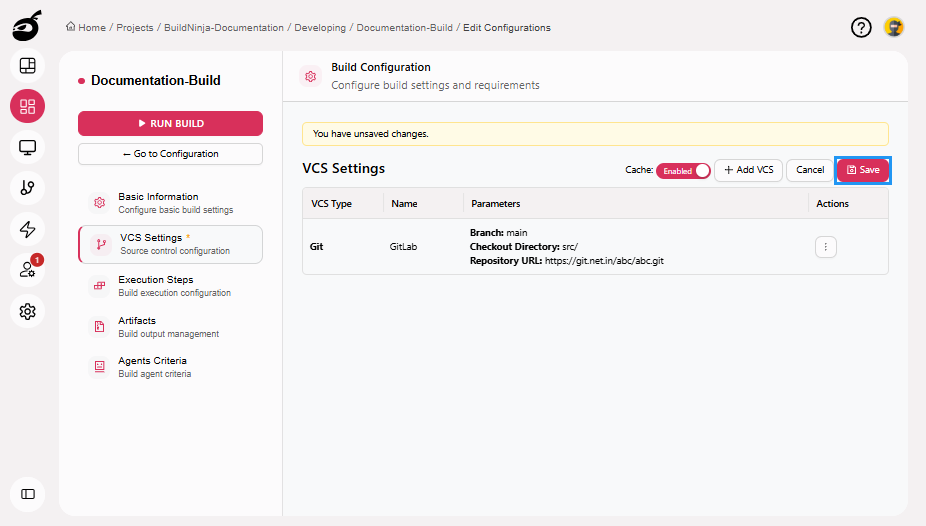Image resolution: width=926 pixels, height=526 pixels.
Task: Click the Artifacts file icon
Action: 99,326
